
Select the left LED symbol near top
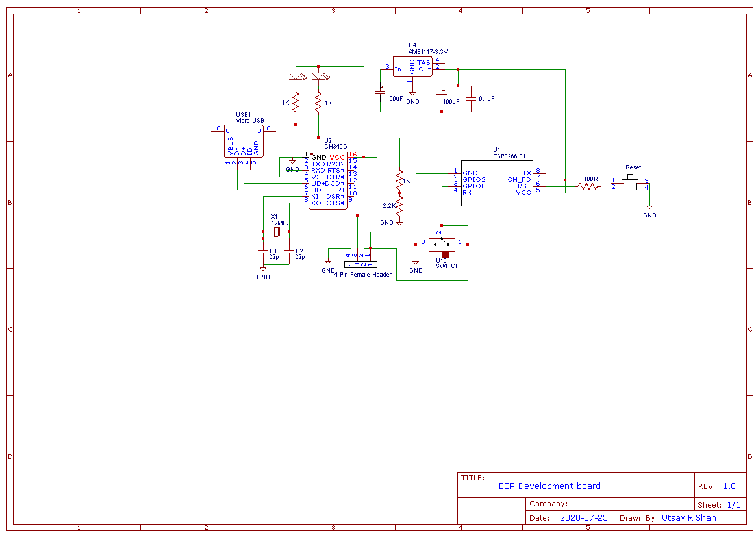[x=296, y=76]
